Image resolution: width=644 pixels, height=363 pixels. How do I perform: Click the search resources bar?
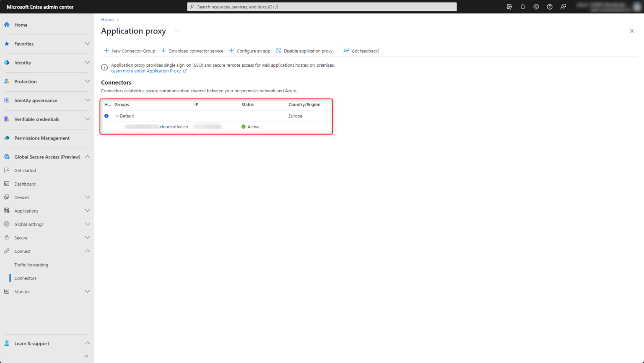click(x=322, y=7)
